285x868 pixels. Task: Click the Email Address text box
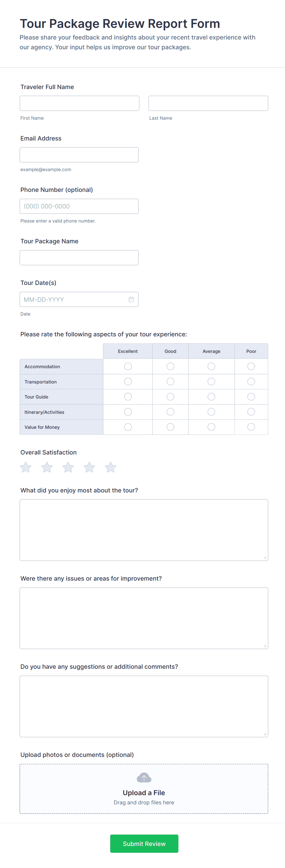(79, 155)
